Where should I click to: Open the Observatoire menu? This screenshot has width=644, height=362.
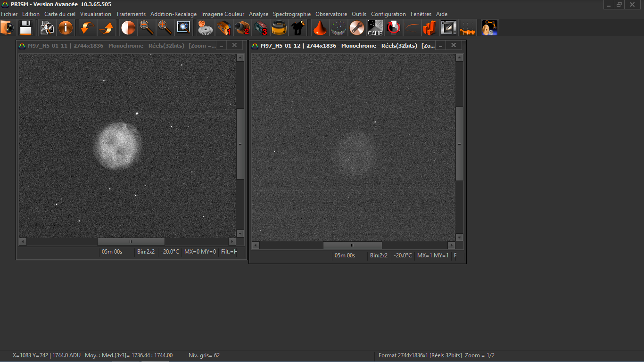[x=331, y=14]
